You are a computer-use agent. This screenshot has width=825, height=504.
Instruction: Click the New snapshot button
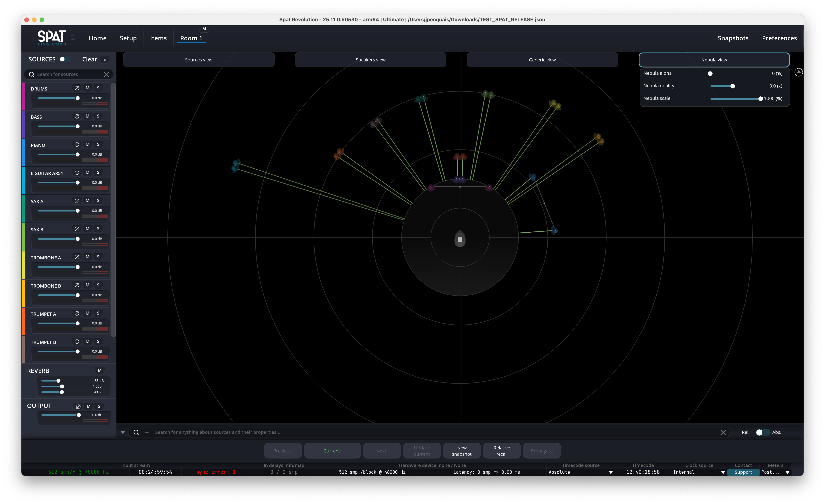click(x=461, y=450)
